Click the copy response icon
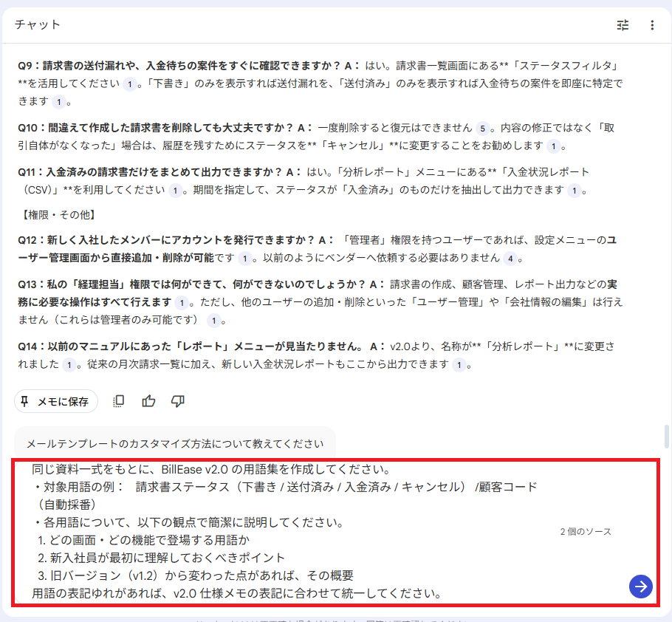Image resolution: width=672 pixels, height=622 pixels. click(119, 401)
